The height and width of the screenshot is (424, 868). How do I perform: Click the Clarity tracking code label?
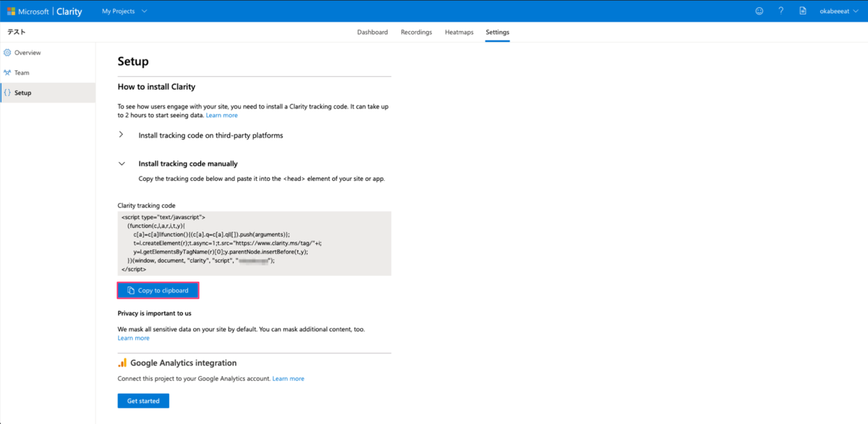[147, 206]
